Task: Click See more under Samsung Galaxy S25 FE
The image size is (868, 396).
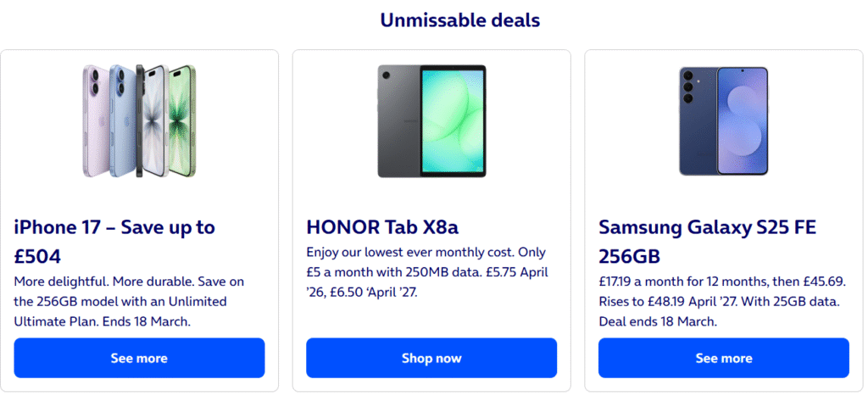Action: (723, 358)
